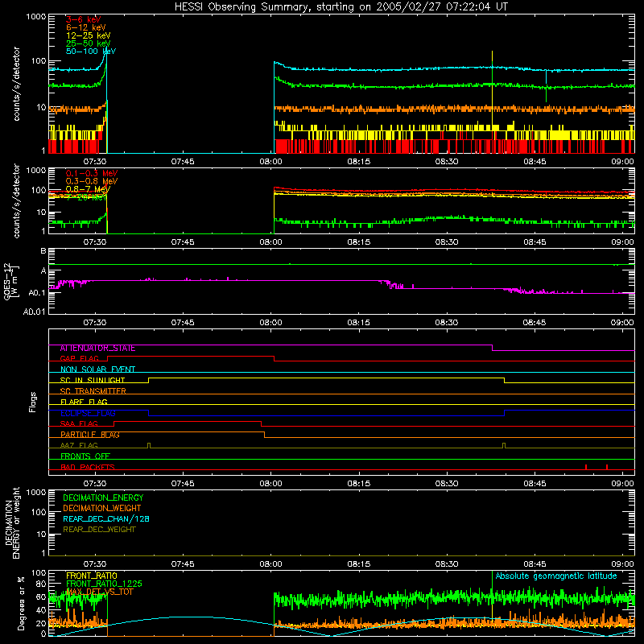Click the 0.3-0.8 MeV legend label
644x644 pixels.
(92, 181)
